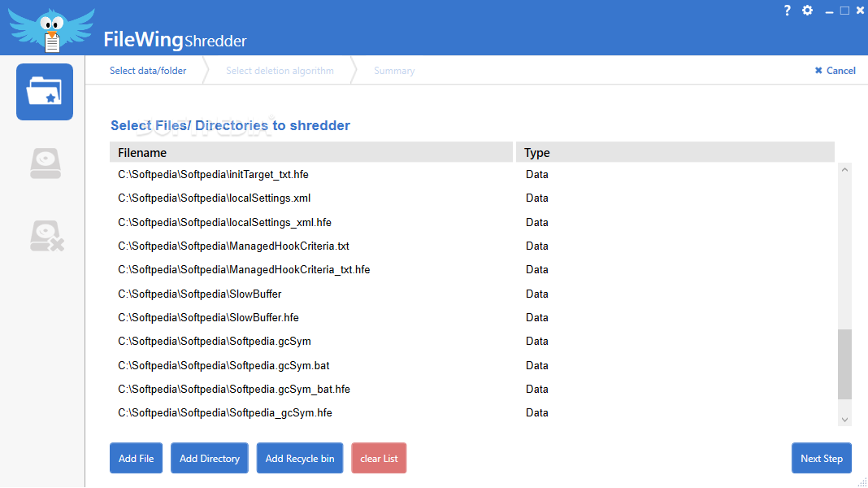The image size is (868, 488).
Task: Open the file shredder sidebar section
Action: coord(45,92)
